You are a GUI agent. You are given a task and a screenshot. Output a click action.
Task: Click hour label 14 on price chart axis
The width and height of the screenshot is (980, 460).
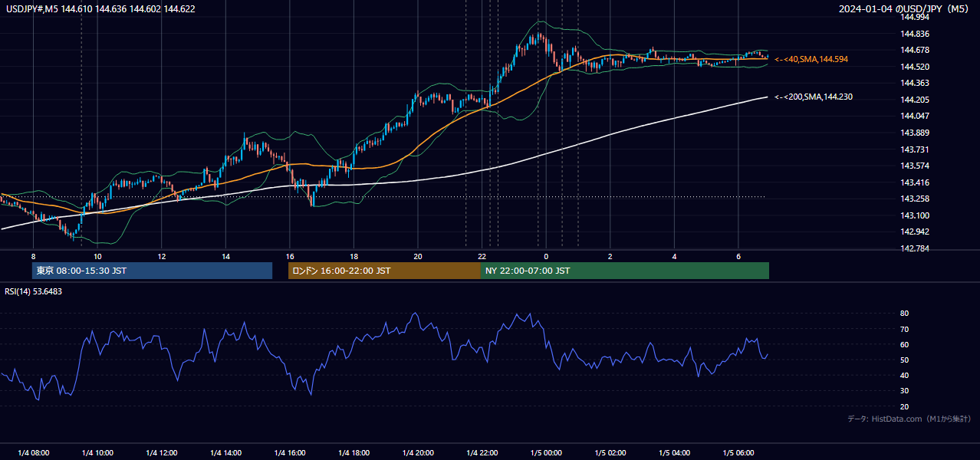point(225,255)
